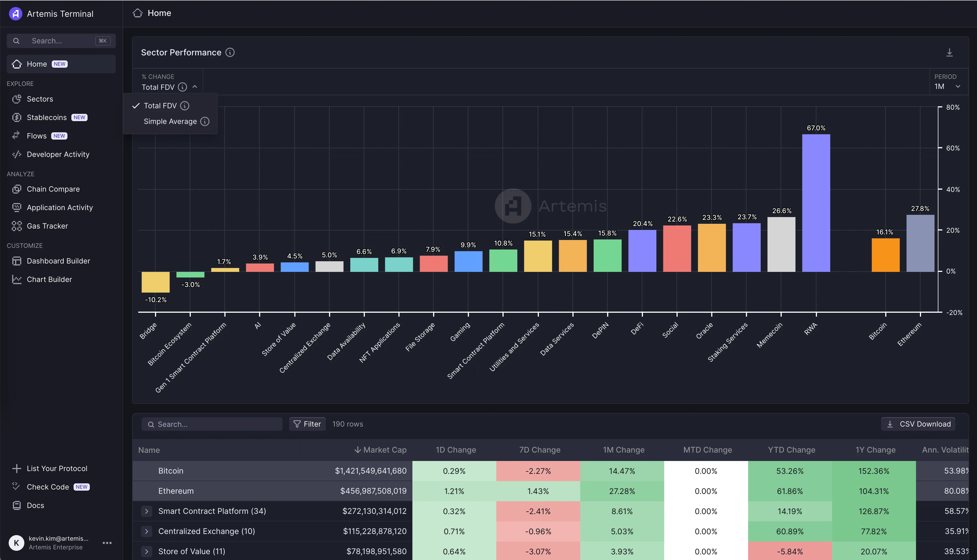Viewport: 977px width, 560px height.
Task: Sort by 1D Change column header
Action: [x=456, y=450]
